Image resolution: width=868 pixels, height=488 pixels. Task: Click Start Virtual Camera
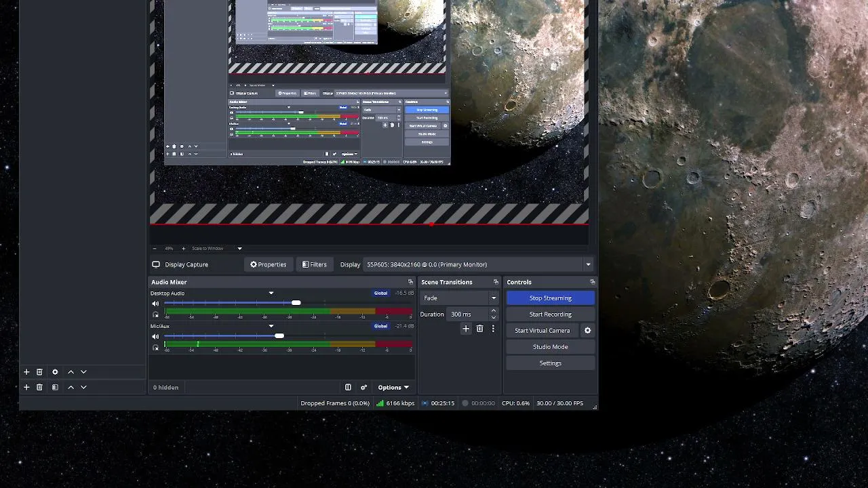(542, 331)
